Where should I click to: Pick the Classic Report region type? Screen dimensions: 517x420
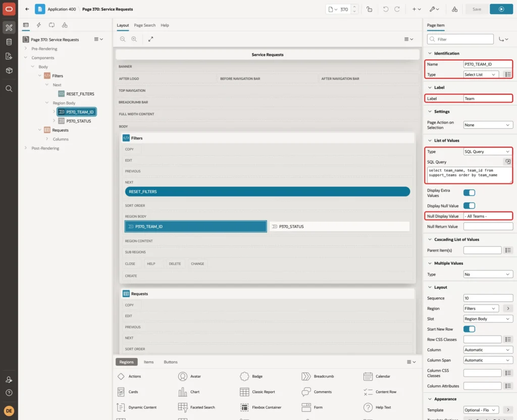pyautogui.click(x=257, y=392)
